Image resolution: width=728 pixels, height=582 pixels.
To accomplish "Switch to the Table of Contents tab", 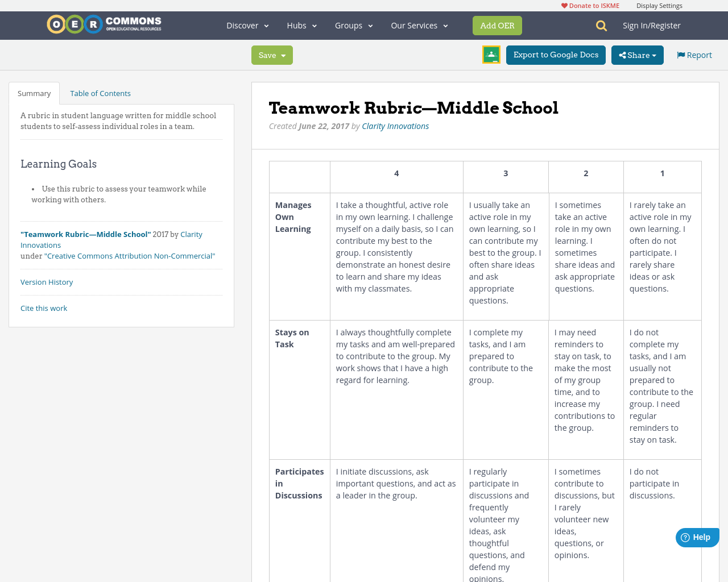I will [x=100, y=93].
